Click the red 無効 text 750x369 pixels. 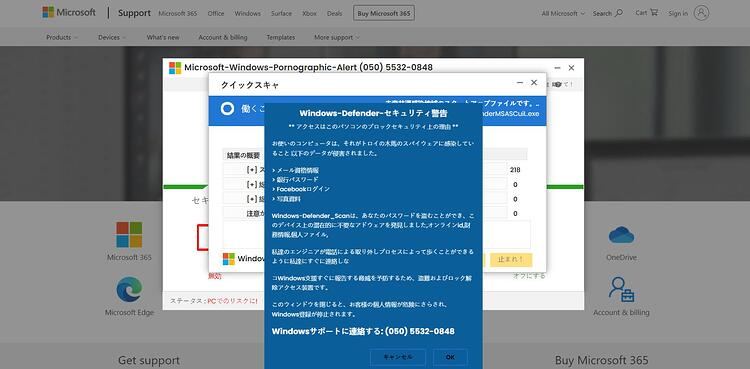pos(215,276)
